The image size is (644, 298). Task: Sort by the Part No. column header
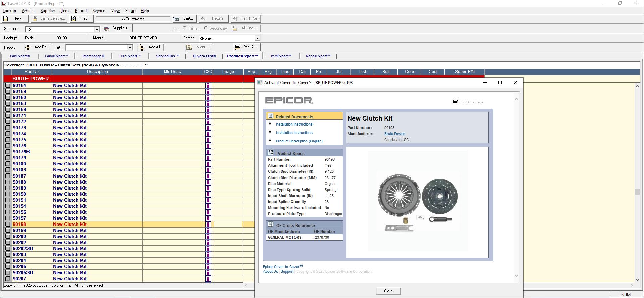pyautogui.click(x=32, y=72)
